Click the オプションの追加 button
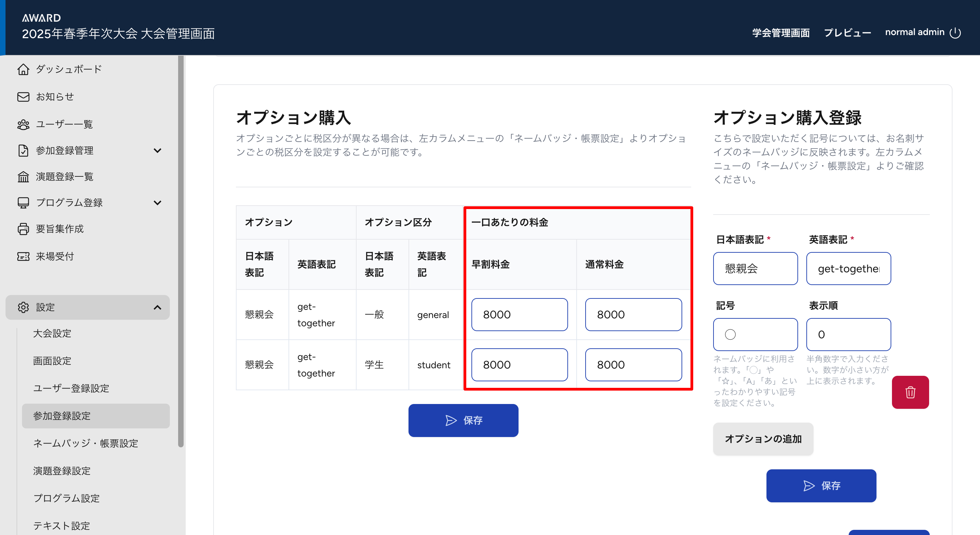 pyautogui.click(x=763, y=439)
